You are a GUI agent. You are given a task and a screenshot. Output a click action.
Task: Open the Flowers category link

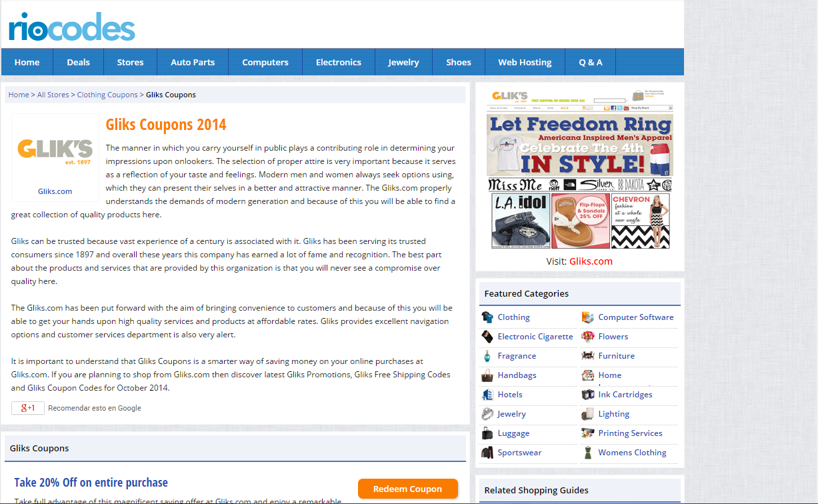(x=613, y=337)
